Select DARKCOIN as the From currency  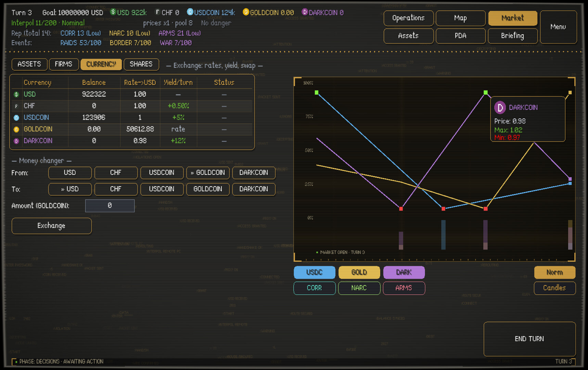coord(254,173)
